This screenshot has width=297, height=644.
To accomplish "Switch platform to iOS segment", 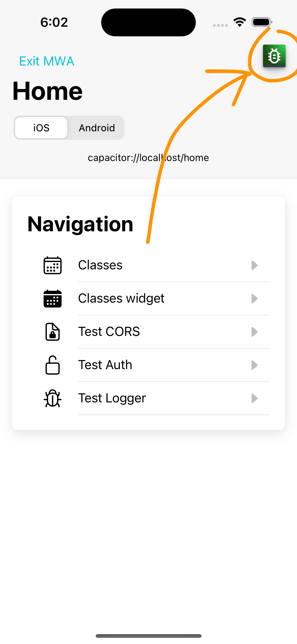I will [41, 128].
